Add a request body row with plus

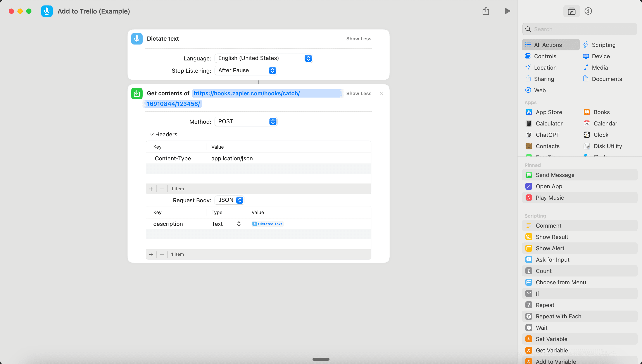151,254
